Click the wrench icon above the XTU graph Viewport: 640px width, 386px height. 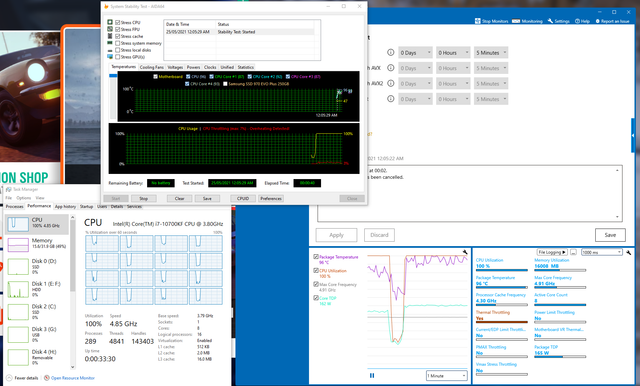point(465,252)
